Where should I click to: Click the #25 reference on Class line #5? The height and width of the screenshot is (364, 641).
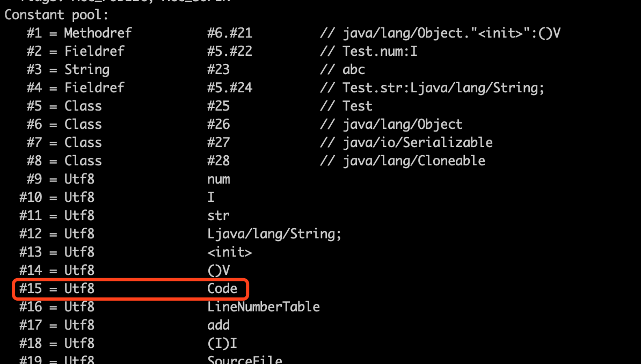pos(218,106)
